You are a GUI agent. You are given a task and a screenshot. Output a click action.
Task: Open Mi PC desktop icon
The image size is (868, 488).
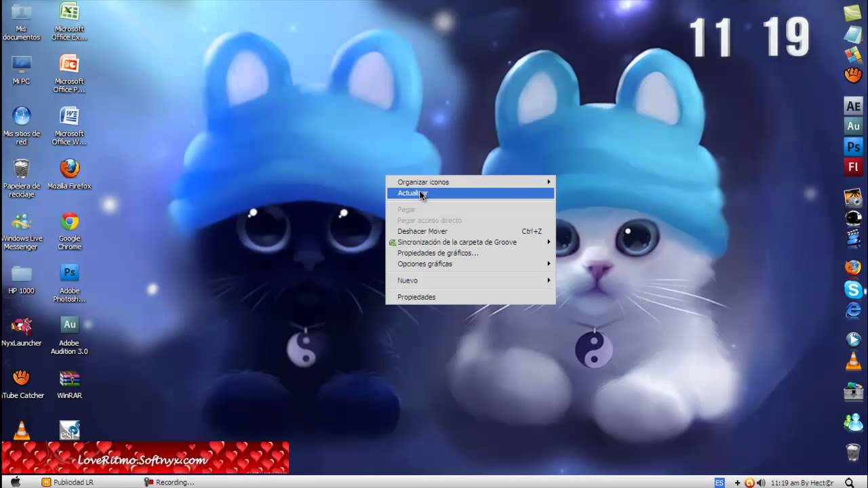tap(22, 70)
